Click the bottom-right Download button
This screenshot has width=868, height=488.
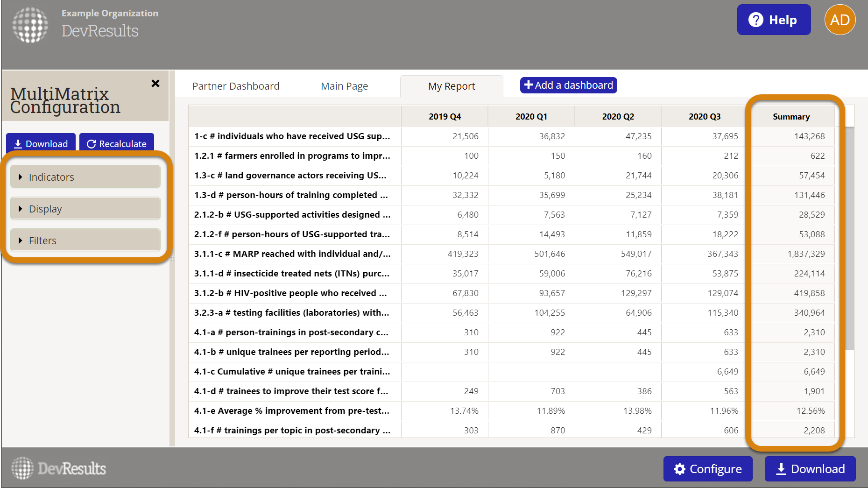[810, 469]
